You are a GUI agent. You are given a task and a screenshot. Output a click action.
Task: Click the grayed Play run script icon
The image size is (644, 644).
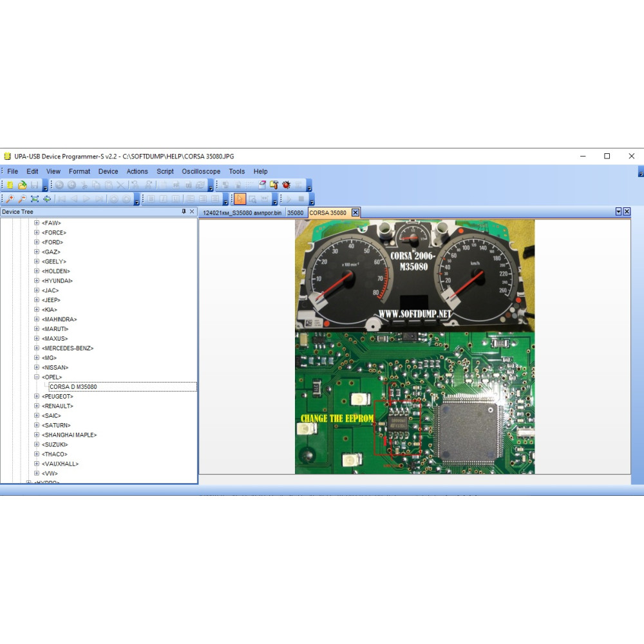click(x=289, y=199)
